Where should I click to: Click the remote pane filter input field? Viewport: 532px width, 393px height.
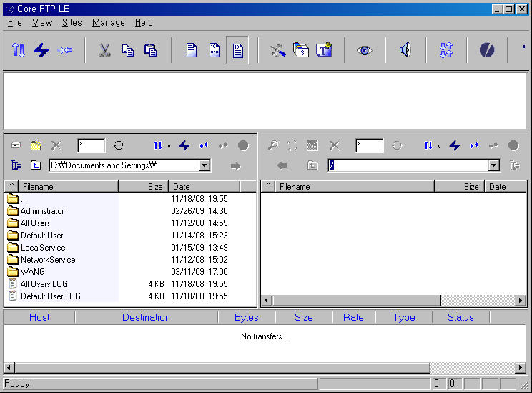pyautogui.click(x=370, y=146)
